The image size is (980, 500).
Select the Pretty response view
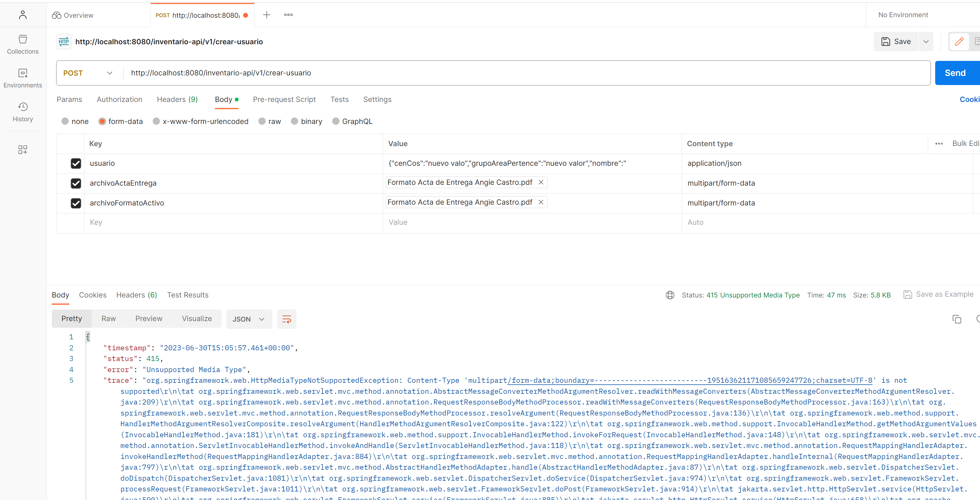click(x=72, y=319)
